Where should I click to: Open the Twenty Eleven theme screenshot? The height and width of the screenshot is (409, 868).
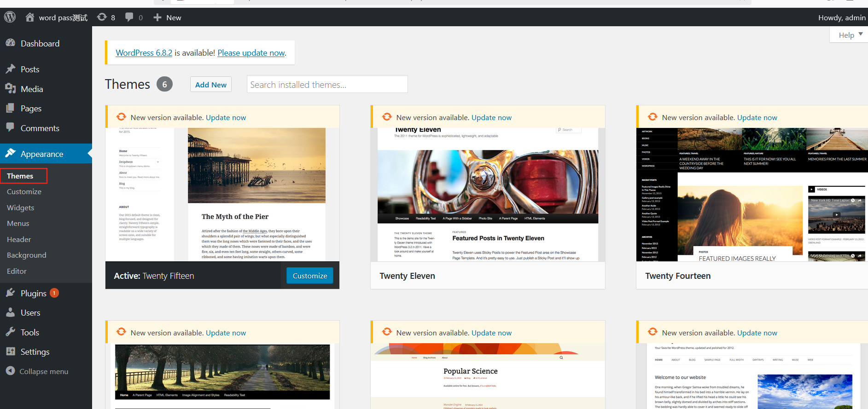point(488,195)
